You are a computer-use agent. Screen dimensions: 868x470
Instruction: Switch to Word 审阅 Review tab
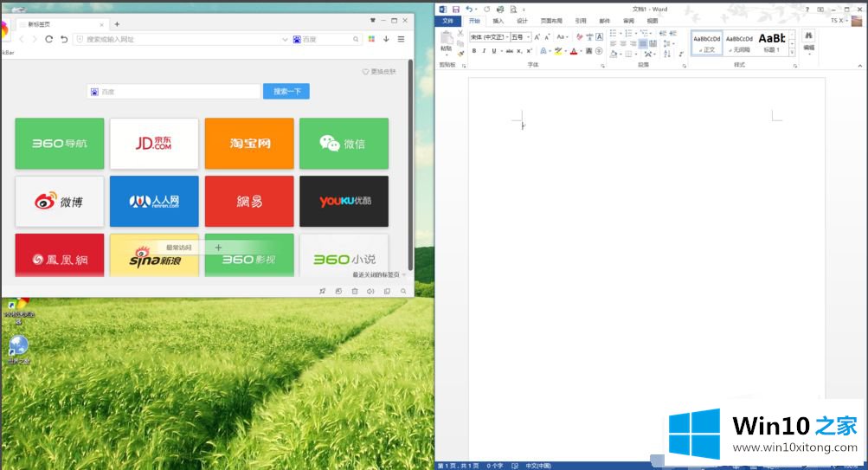coord(629,21)
